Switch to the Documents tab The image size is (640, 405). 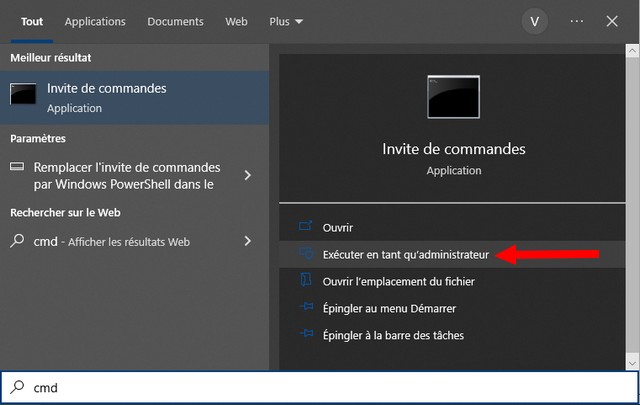[x=175, y=21]
